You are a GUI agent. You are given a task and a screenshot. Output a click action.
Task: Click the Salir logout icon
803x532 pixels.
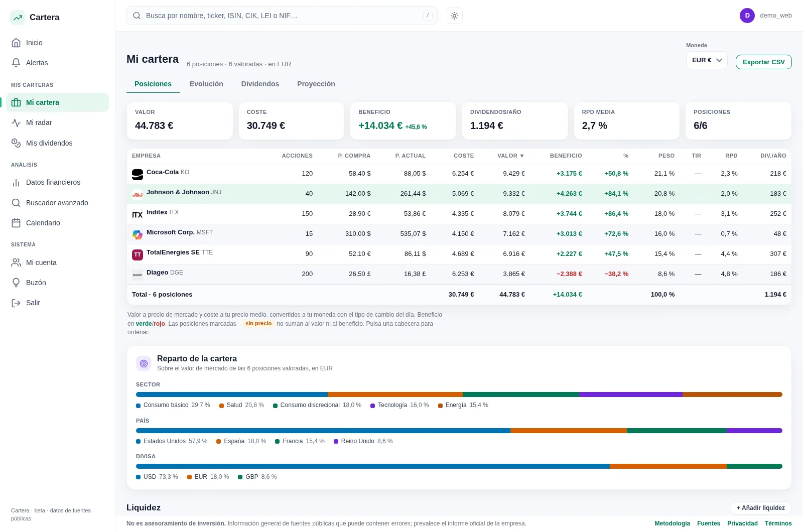[16, 303]
